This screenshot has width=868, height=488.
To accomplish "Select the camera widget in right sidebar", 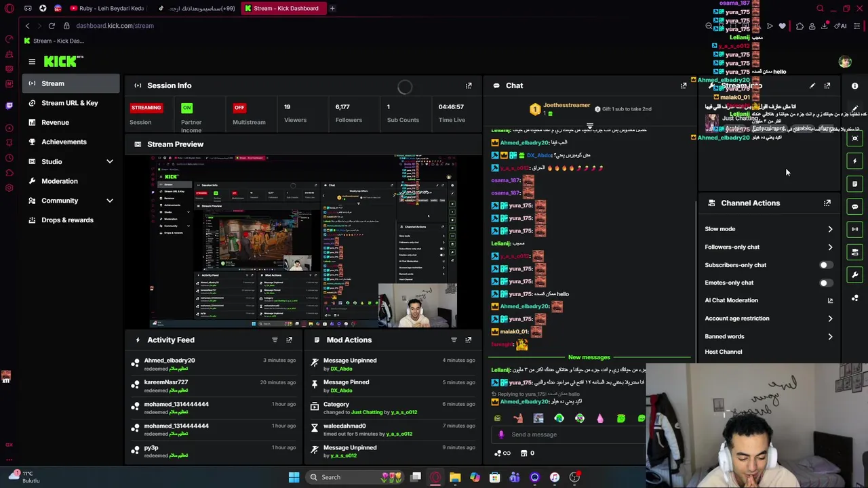I will coord(855,138).
